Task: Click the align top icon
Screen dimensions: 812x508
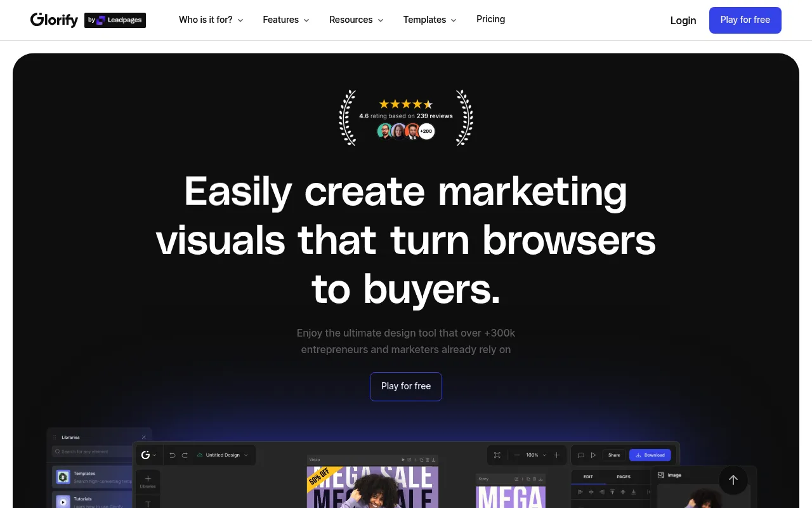Action: tap(613, 492)
